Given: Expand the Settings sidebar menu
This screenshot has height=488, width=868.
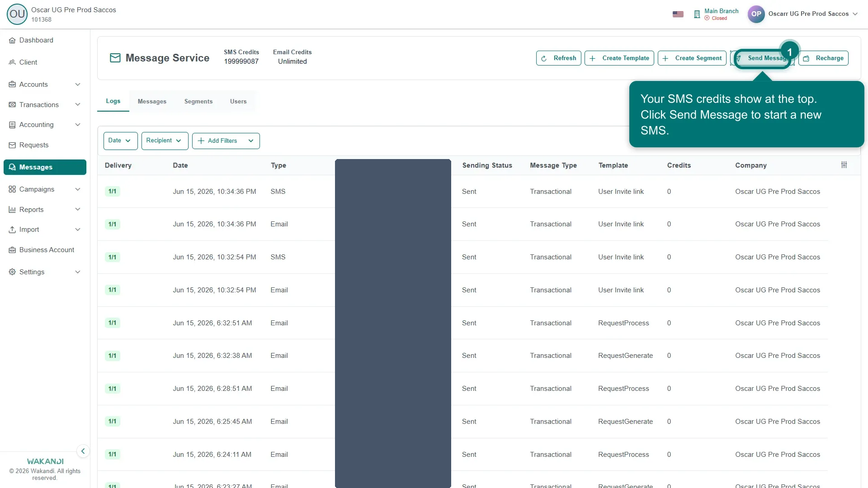Looking at the screenshot, I should coord(45,272).
